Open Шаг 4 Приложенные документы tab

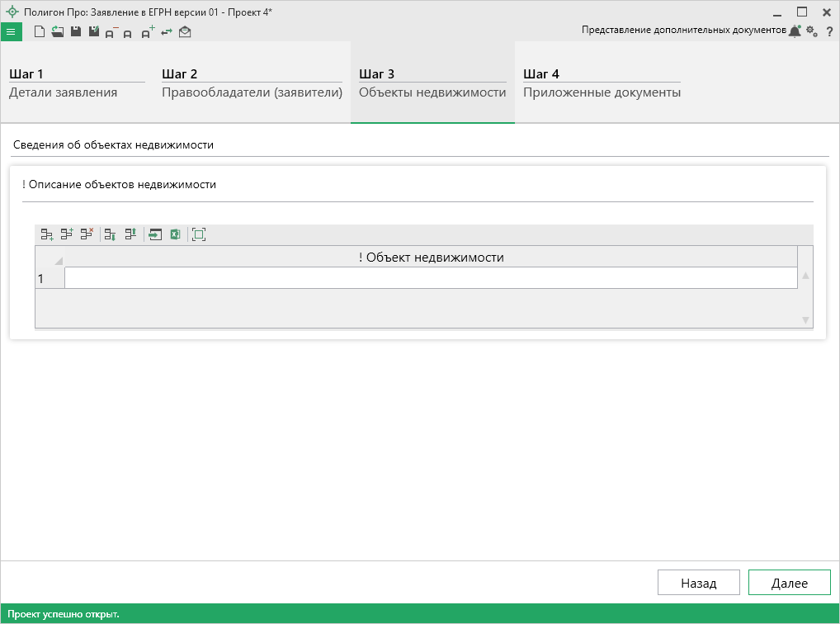(x=602, y=83)
